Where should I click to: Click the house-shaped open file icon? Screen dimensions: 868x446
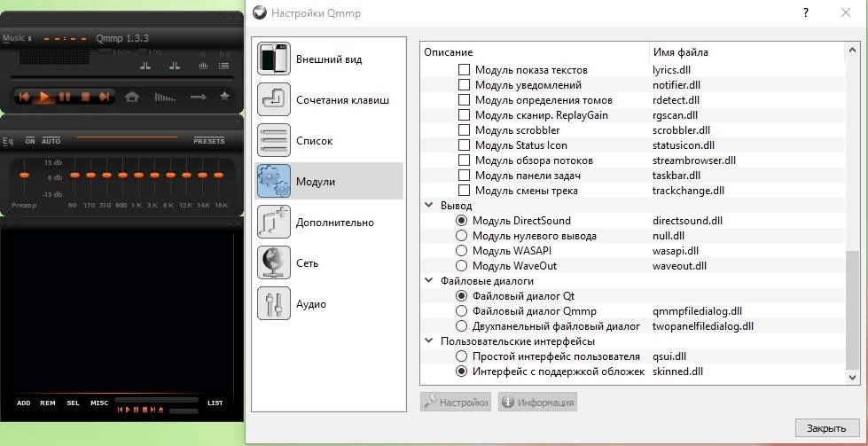(x=132, y=97)
